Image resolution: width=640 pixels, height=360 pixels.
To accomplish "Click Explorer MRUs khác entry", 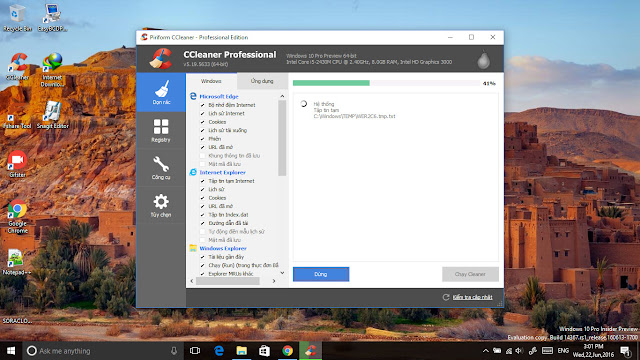I will [x=231, y=274].
